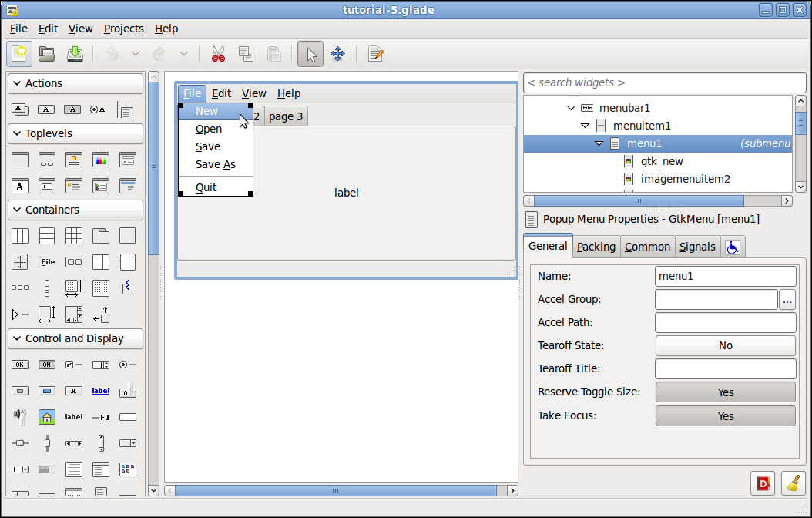
Task: Click the design area horizontal scrollbar
Action: pyautogui.click(x=336, y=490)
